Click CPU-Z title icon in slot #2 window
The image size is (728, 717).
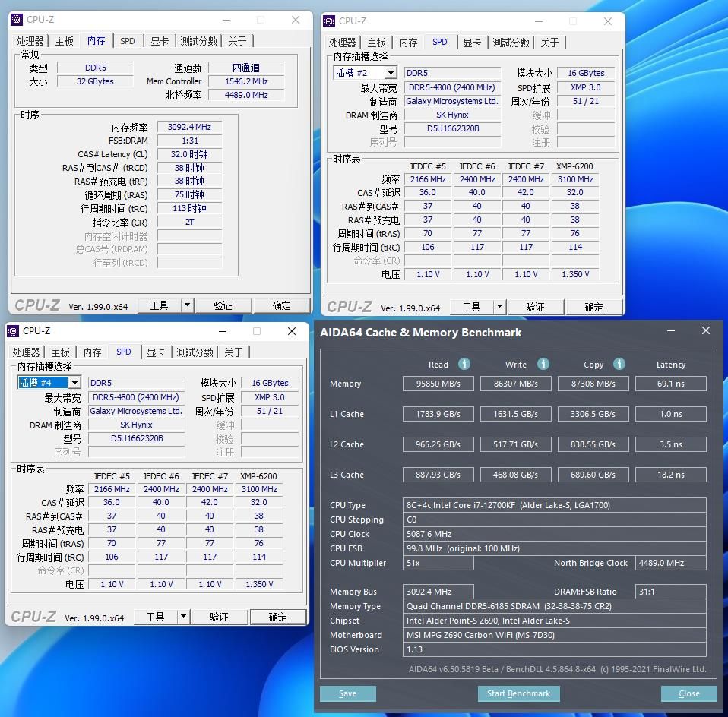pyautogui.click(x=330, y=21)
